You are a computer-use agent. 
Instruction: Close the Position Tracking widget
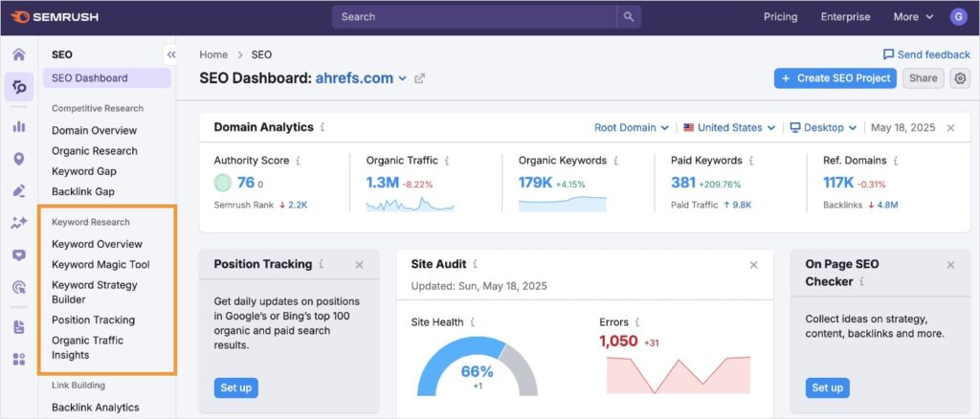(x=360, y=265)
